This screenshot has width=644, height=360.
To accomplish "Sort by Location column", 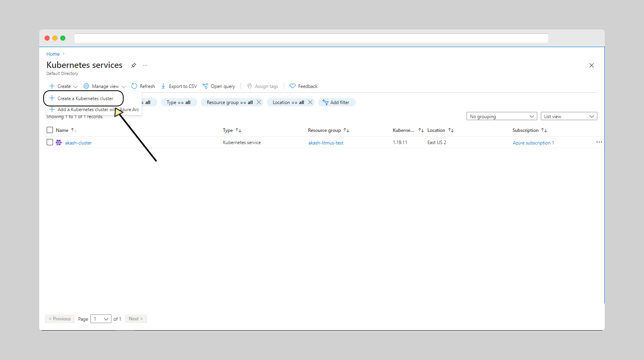I will 440,130.
